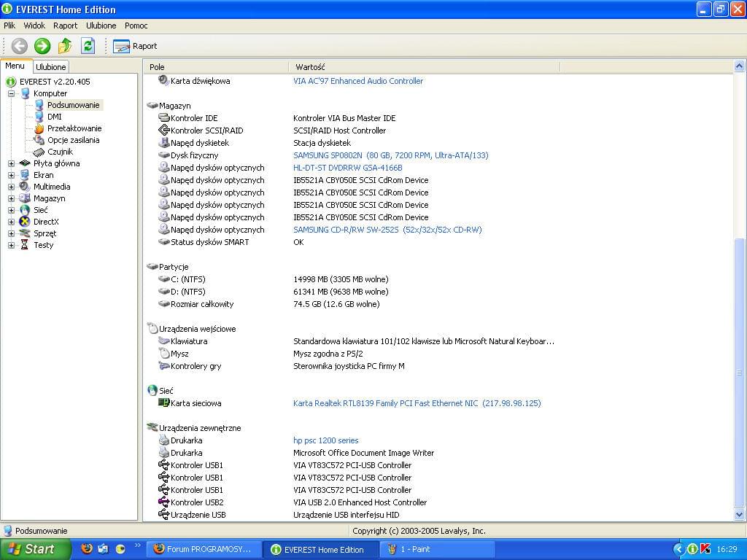Viewport: 747px width, 560px height.
Task: Click the Komputer tree icon
Action: (25, 93)
